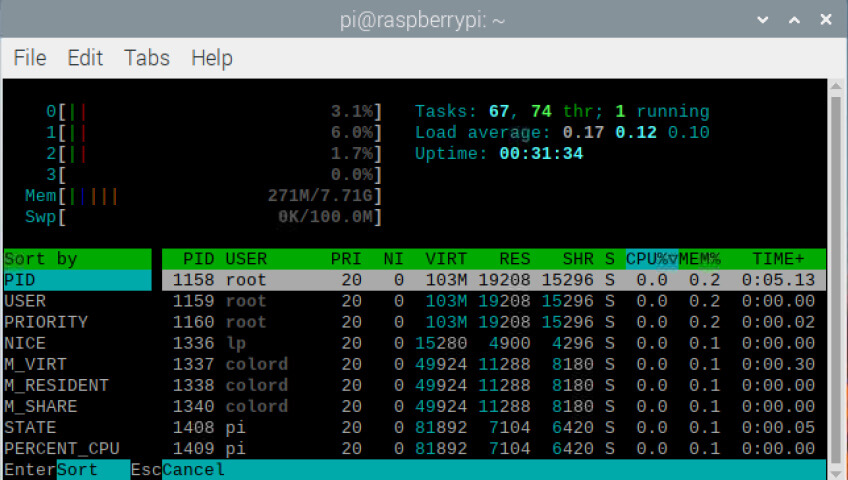Close the terminal window
Viewport: 848px width, 480px height.
click(826, 20)
